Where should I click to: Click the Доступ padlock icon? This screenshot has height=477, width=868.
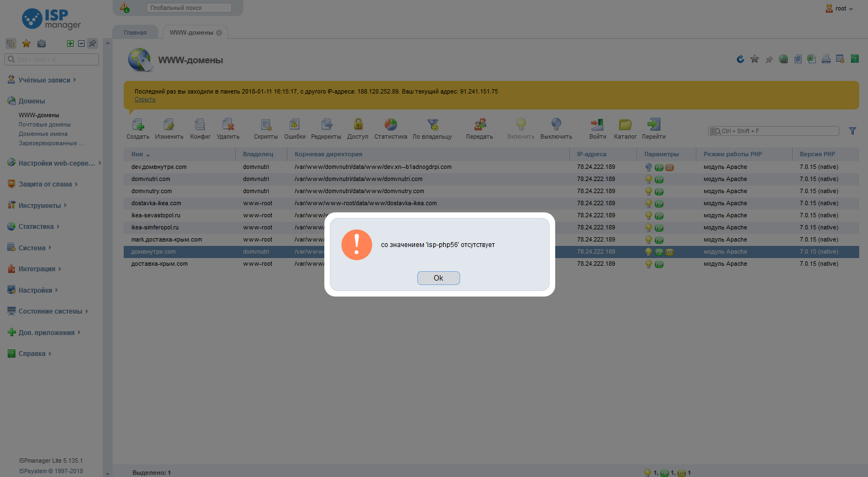point(358,124)
